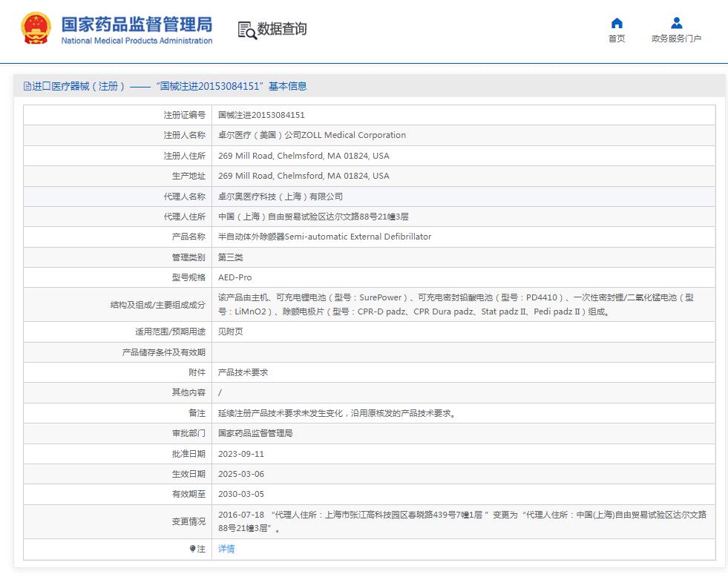Click the 产品名称 label
The image size is (728, 577).
(188, 237)
